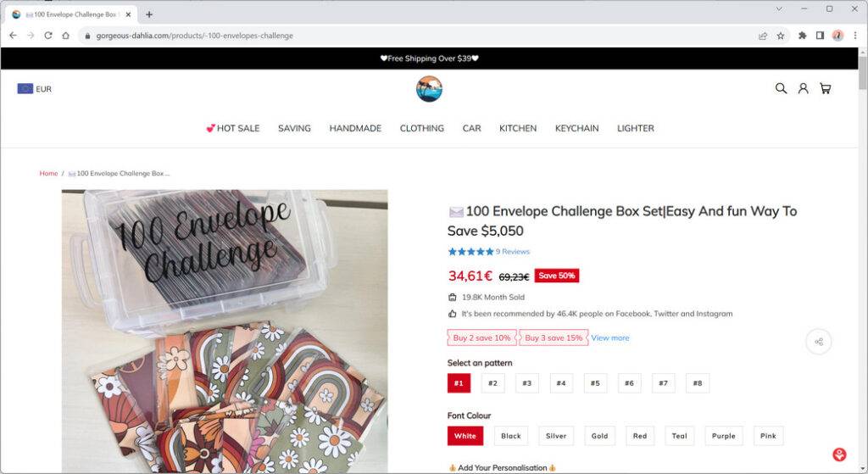868x474 pixels.
Task: Click the account profile icon
Action: (803, 88)
